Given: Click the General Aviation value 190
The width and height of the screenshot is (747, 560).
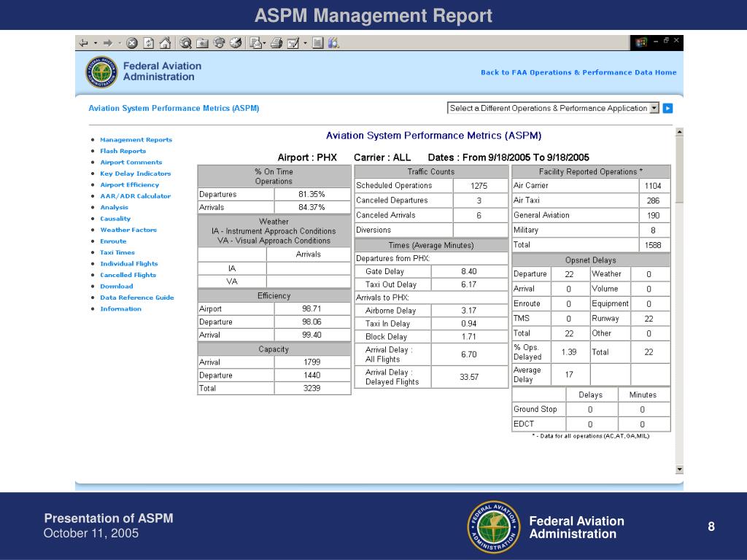Looking at the screenshot, I should [x=653, y=215].
